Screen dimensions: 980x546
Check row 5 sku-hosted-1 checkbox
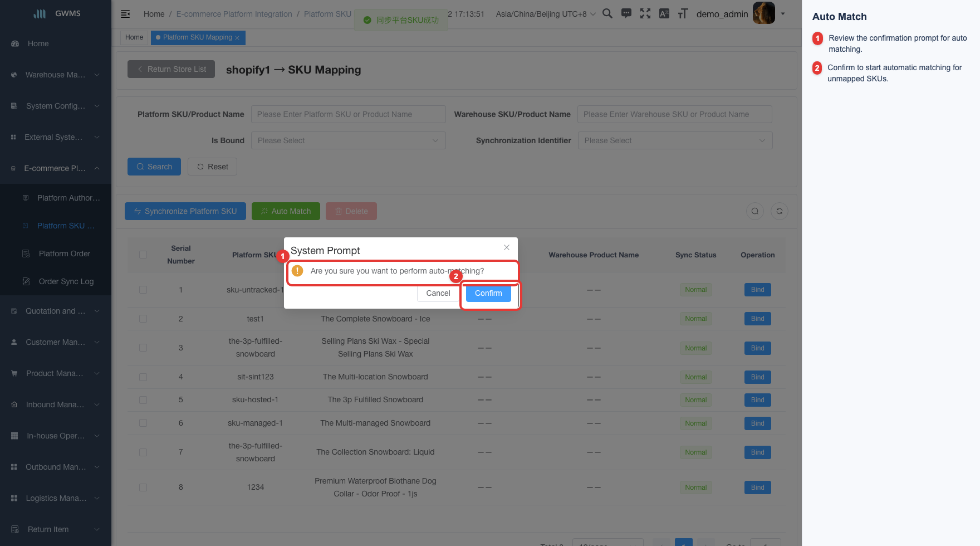point(143,400)
